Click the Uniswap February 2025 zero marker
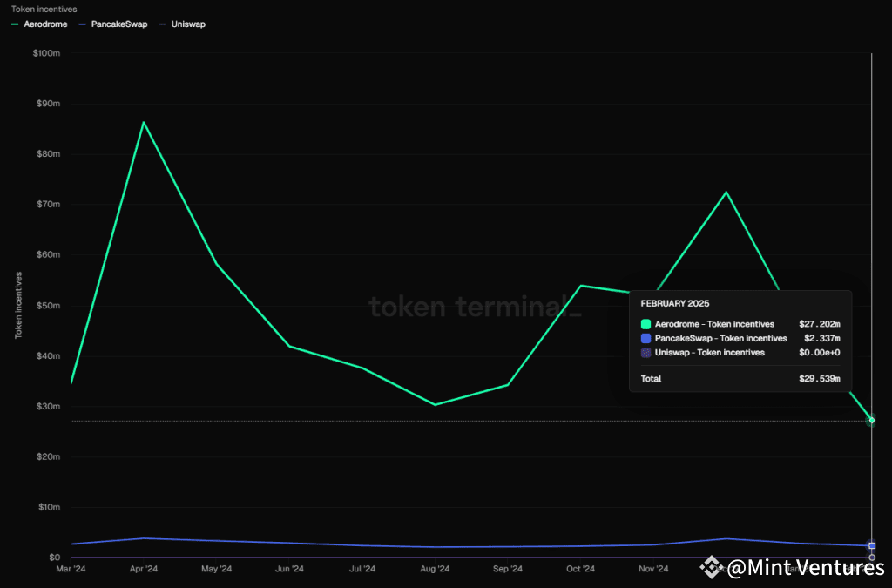The height and width of the screenshot is (588, 892). coord(871,558)
